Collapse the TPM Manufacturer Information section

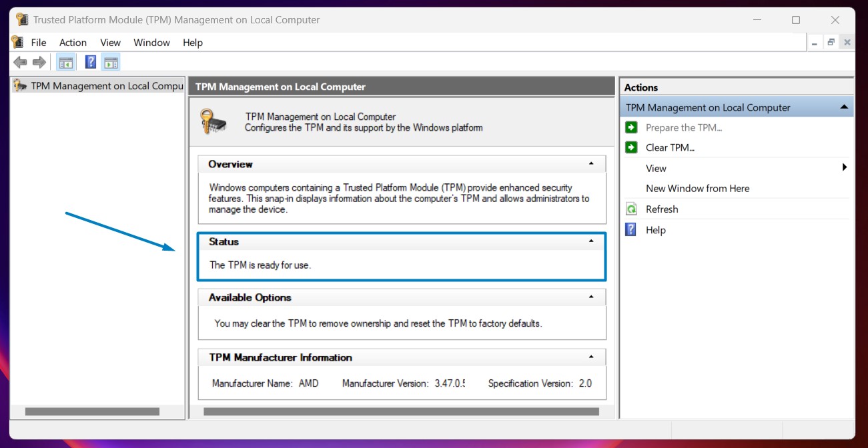point(591,357)
